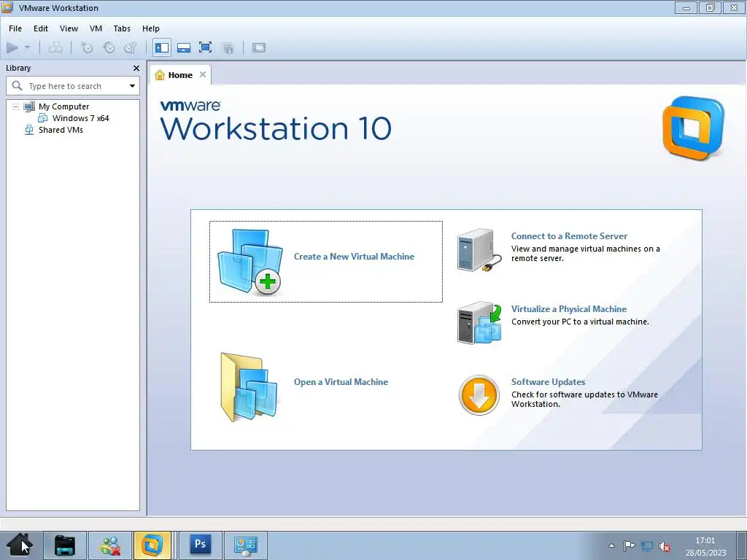Open the View menu
Image resolution: width=747 pixels, height=560 pixels.
click(69, 28)
